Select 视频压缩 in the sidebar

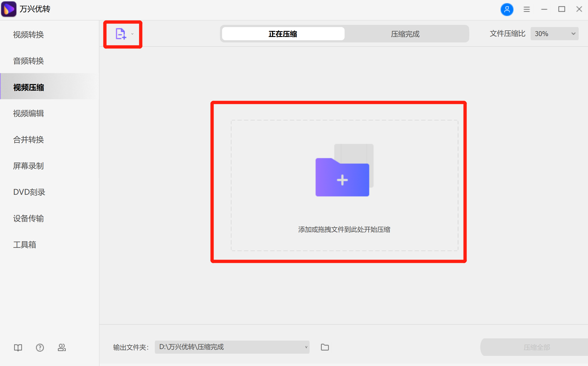coord(29,87)
